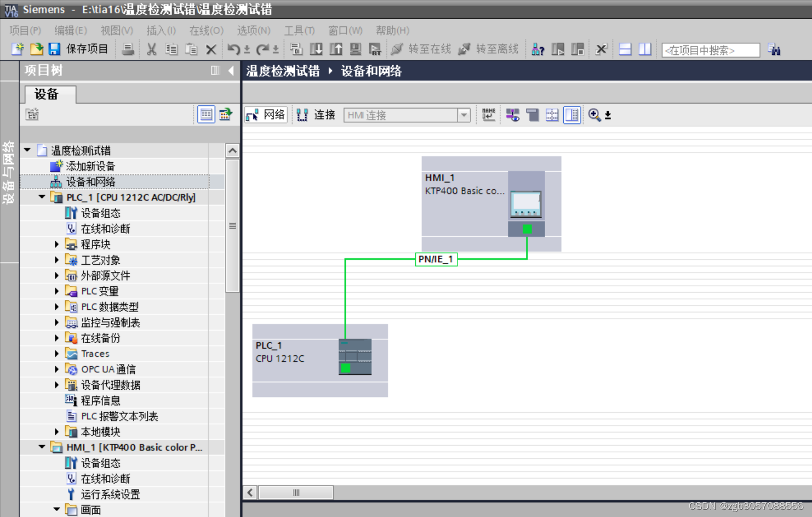The height and width of the screenshot is (517, 812).
Task: Click 保存项目 save button
Action: (x=79, y=49)
